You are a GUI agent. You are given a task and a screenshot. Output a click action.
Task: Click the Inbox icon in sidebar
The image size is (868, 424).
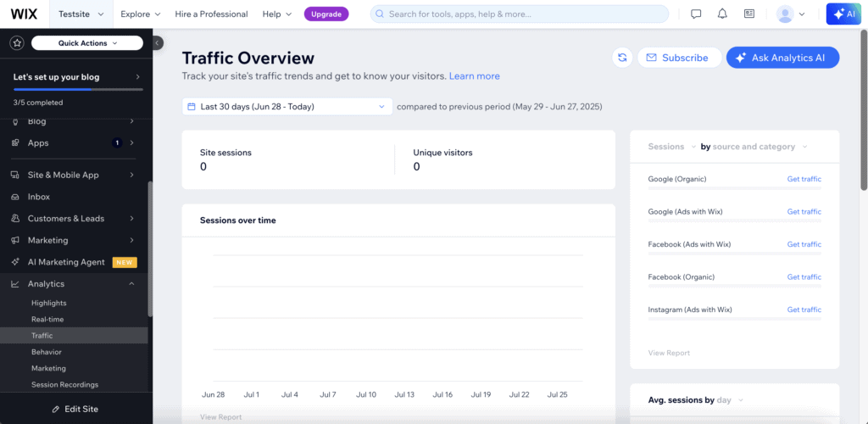[16, 197]
